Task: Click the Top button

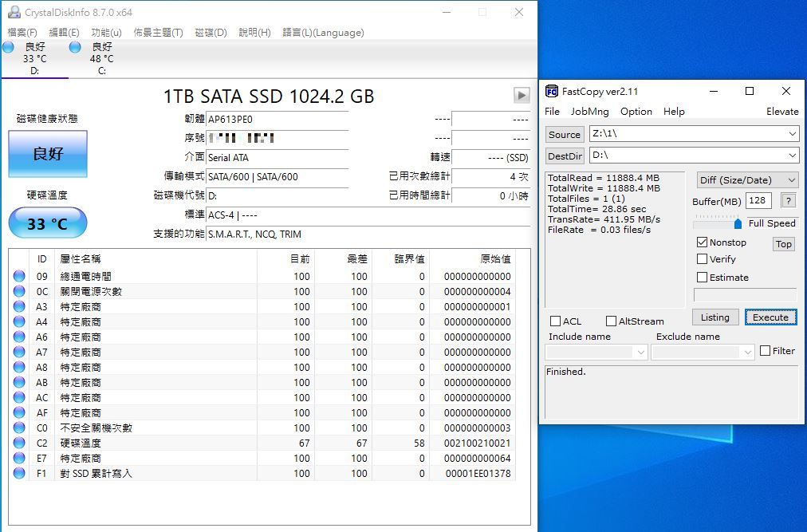Action: coord(784,243)
